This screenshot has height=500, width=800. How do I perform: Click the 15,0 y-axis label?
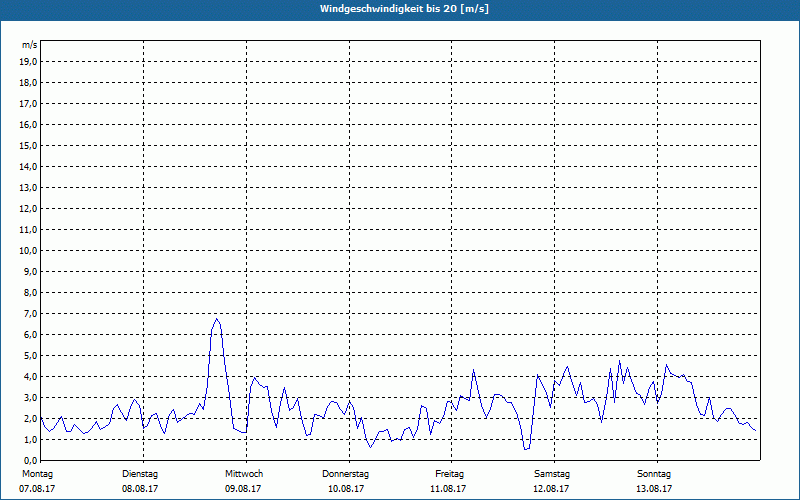(28, 145)
